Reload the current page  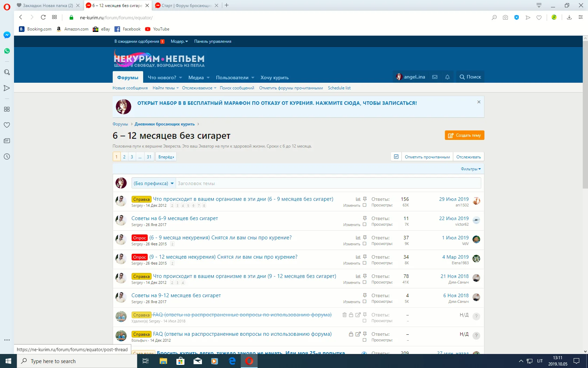(x=43, y=17)
